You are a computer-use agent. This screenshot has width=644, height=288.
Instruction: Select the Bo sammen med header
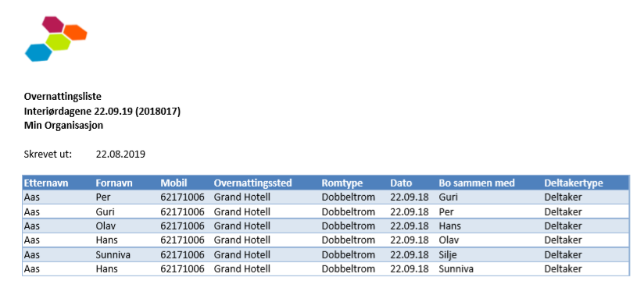click(477, 183)
